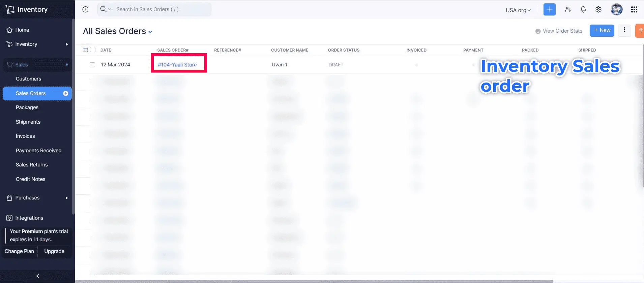Click the Change Plan button
Screen dimensions: 644x283
pyautogui.click(x=19, y=251)
